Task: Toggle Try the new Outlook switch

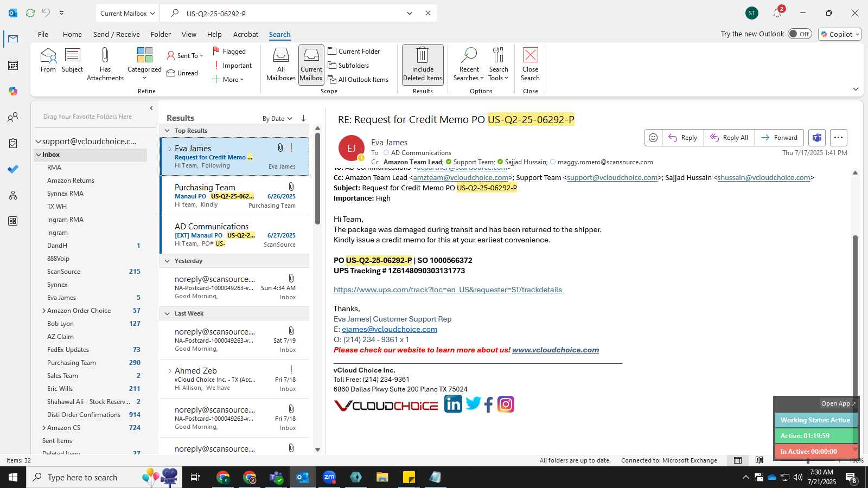Action: (x=800, y=34)
